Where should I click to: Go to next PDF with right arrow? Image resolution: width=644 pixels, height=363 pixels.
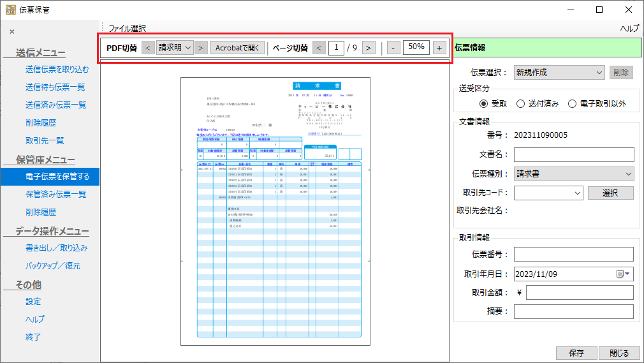point(201,48)
